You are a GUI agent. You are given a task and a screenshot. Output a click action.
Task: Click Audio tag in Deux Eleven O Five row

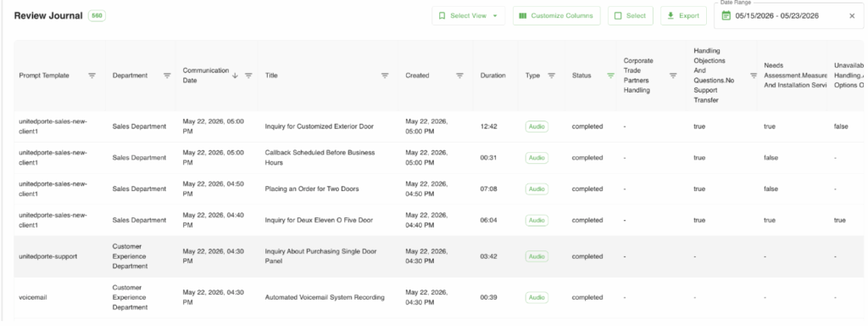[x=537, y=220]
